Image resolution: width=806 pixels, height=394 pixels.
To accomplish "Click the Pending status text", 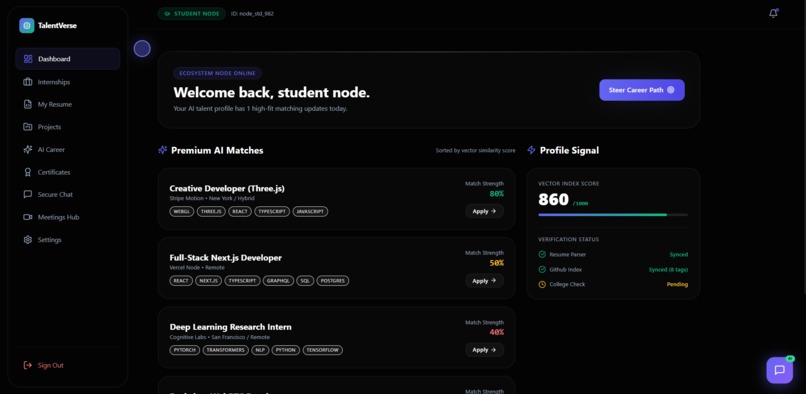I will point(677,284).
